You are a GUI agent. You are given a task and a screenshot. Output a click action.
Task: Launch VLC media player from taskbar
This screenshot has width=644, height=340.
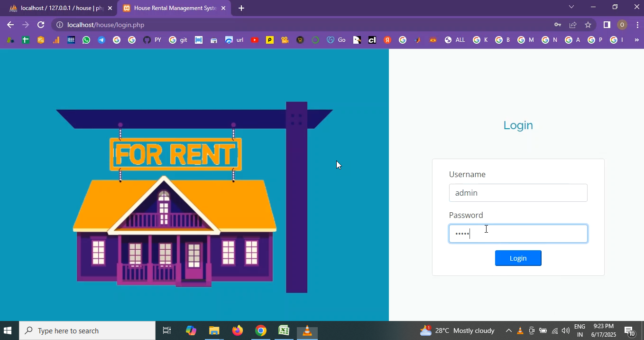[x=307, y=331]
